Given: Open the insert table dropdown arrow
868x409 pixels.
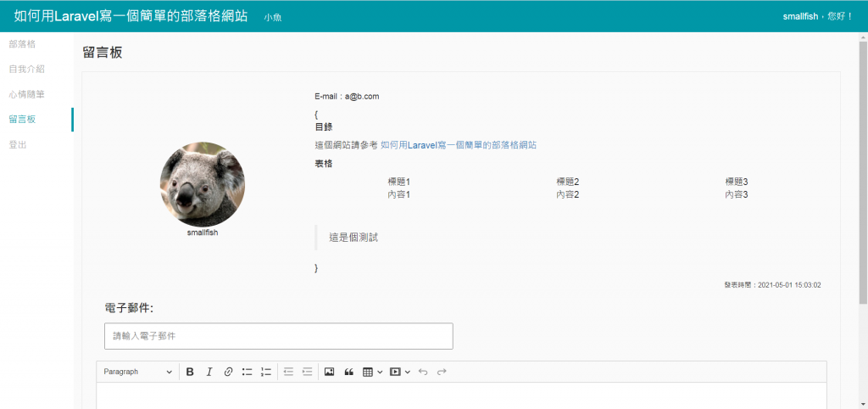Looking at the screenshot, I should (x=380, y=372).
